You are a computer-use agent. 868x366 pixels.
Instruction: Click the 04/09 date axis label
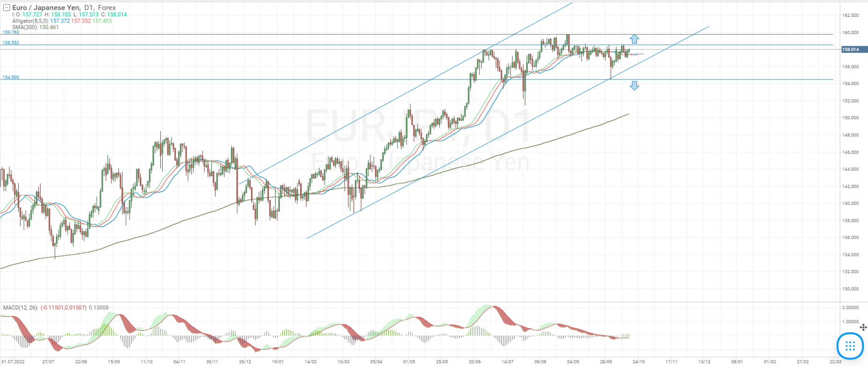tap(573, 362)
